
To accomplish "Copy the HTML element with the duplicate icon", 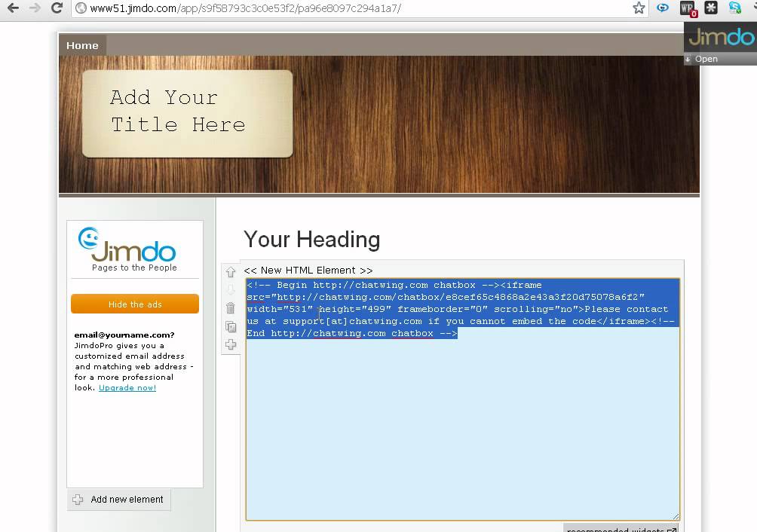I will point(230,326).
